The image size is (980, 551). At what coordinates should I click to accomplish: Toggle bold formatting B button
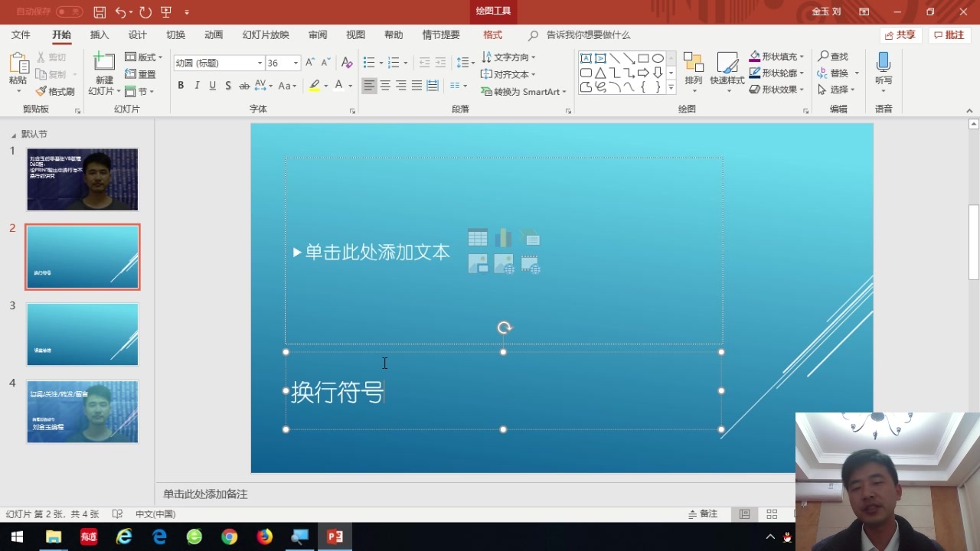[181, 86]
